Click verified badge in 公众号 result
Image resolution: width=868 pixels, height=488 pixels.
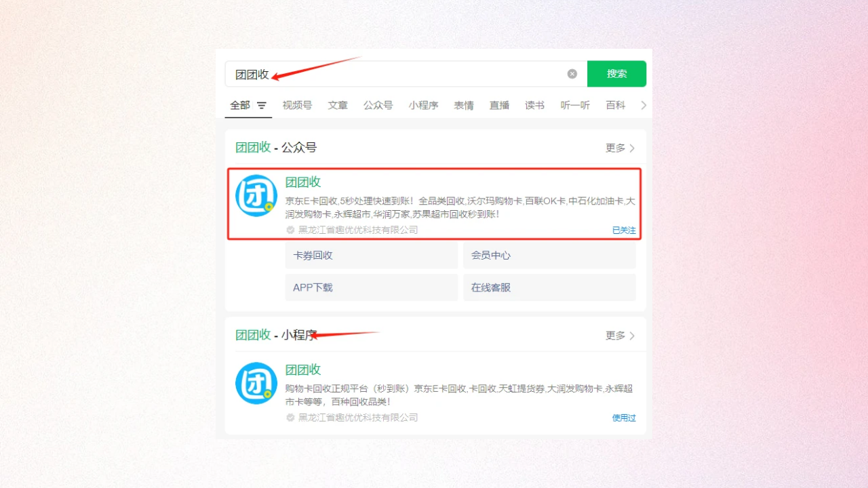click(290, 230)
